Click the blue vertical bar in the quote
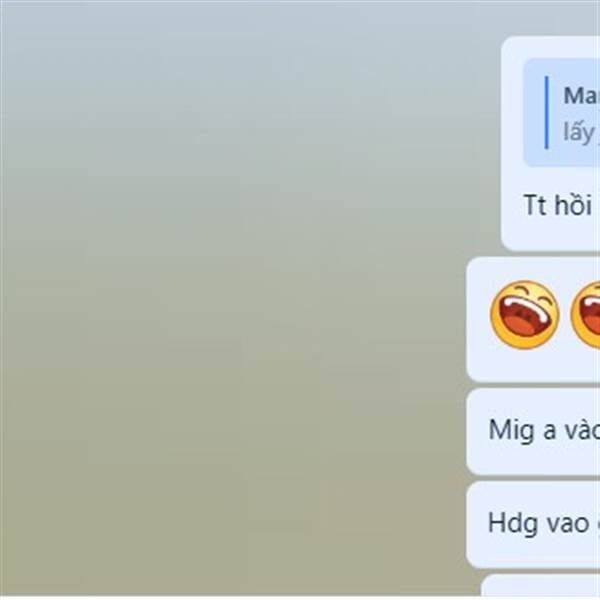The height and width of the screenshot is (600, 600). 546,112
